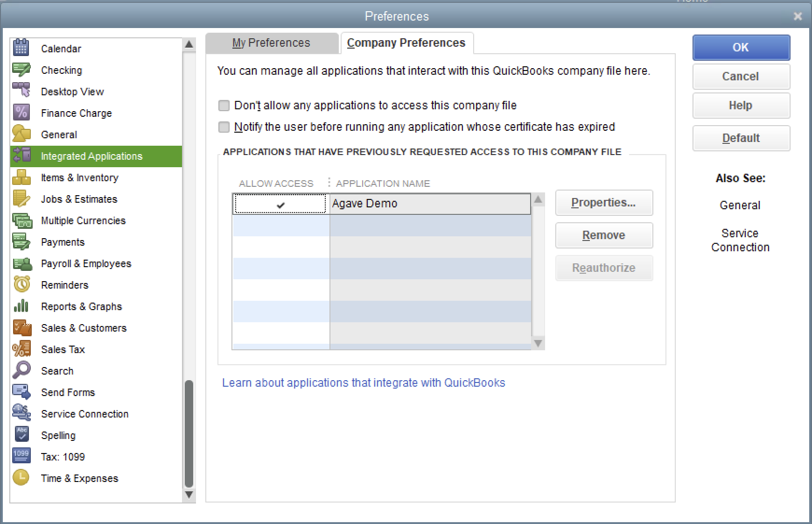This screenshot has width=812, height=524.
Task: Click the Tax: 1099 icon
Action: (x=21, y=456)
